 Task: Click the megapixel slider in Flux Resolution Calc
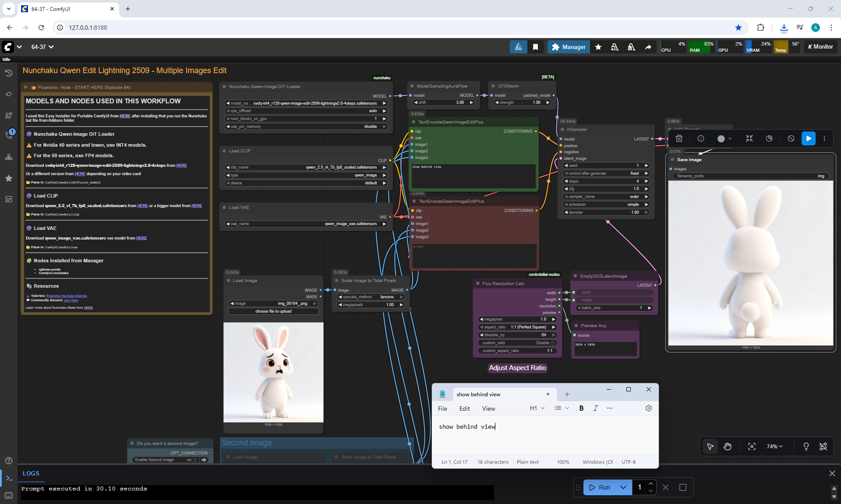517,319
